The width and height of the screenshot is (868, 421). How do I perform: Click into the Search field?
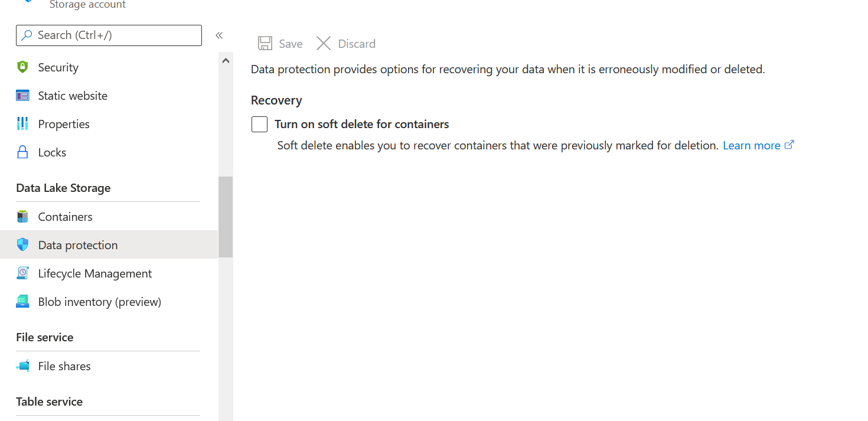pos(109,35)
